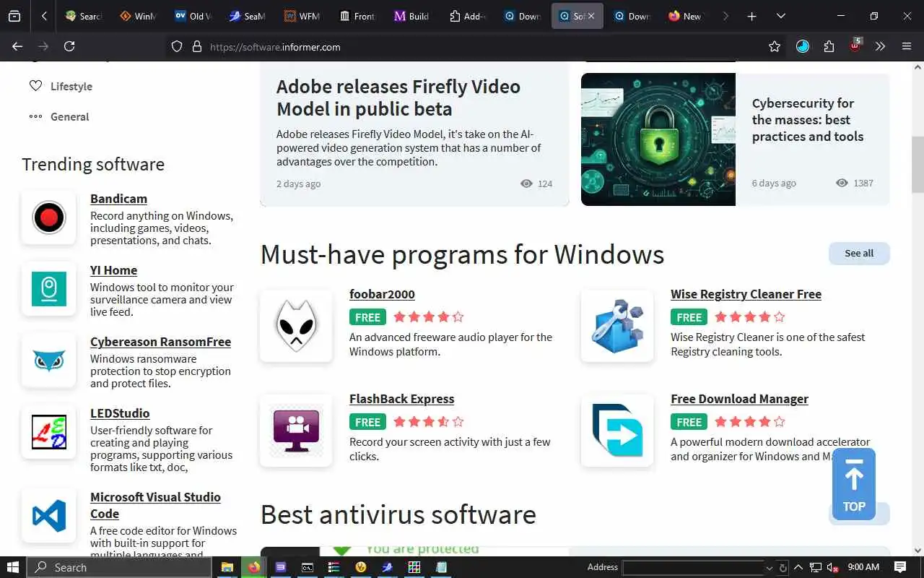
Task: Open the Microsoft Visual Studio Code link
Action: [x=155, y=505]
